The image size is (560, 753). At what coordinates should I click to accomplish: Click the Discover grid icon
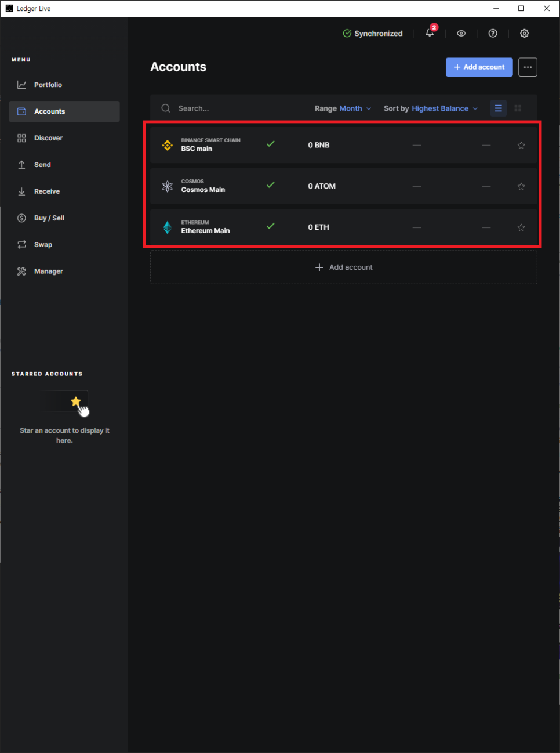coord(21,138)
